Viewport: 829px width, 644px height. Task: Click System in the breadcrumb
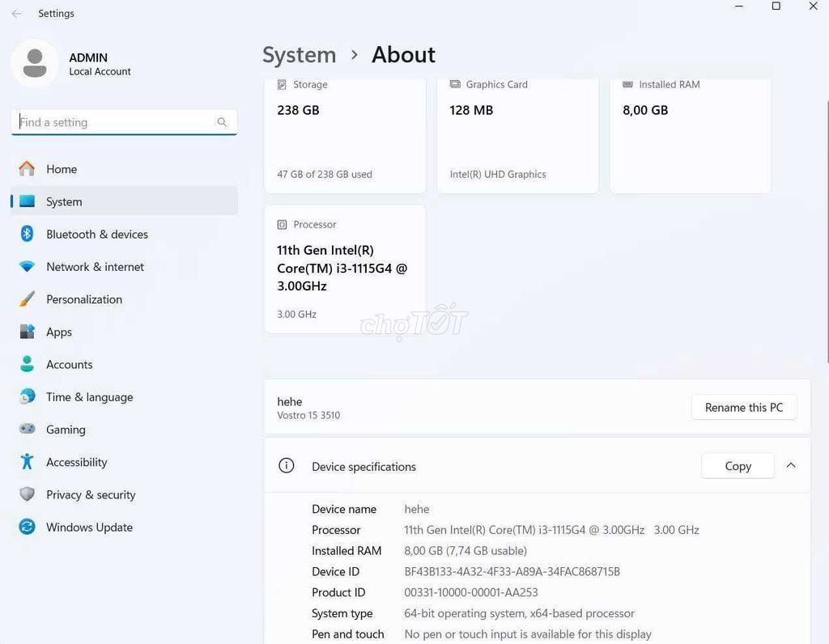(300, 54)
